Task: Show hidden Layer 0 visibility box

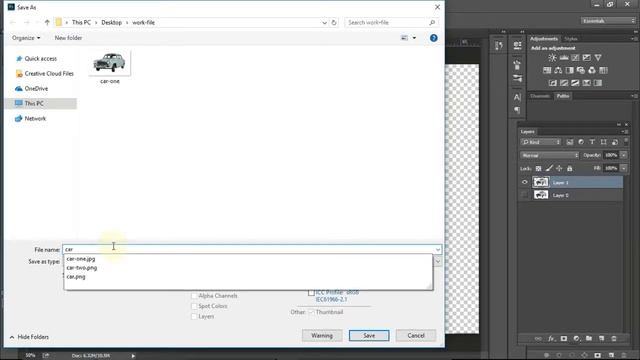Action: 525,195
